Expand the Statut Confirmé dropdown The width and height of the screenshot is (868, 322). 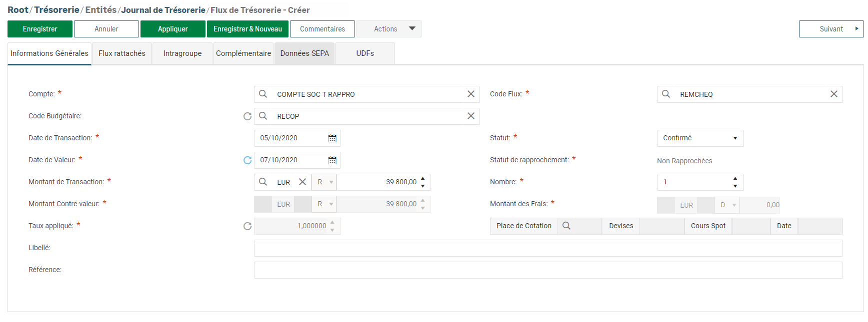[735, 138]
